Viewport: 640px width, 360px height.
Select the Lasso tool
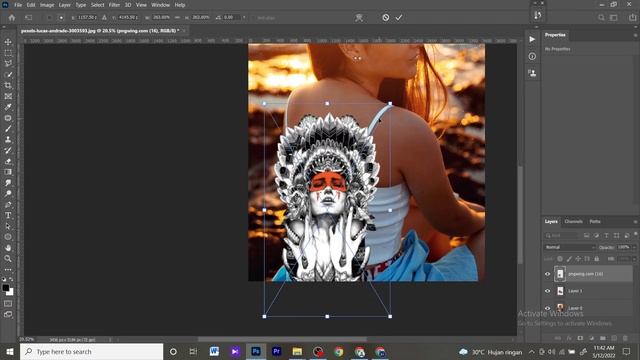point(8,64)
